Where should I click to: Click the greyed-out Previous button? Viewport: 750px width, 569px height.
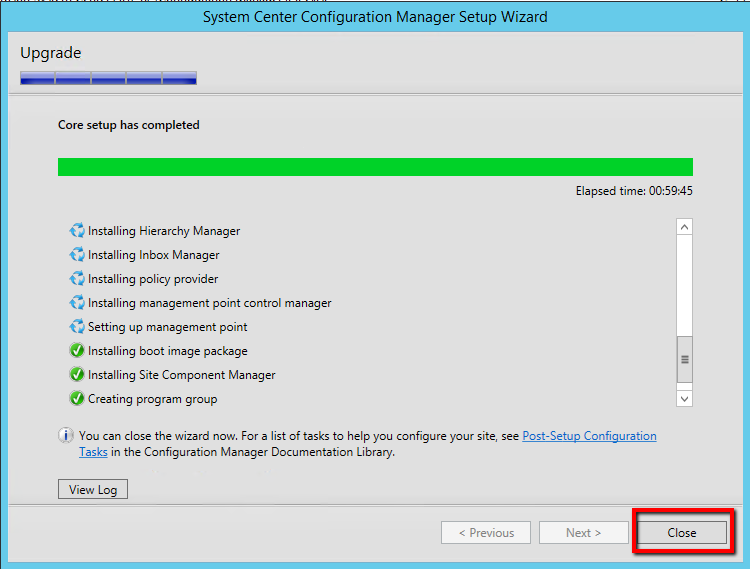coord(485,533)
